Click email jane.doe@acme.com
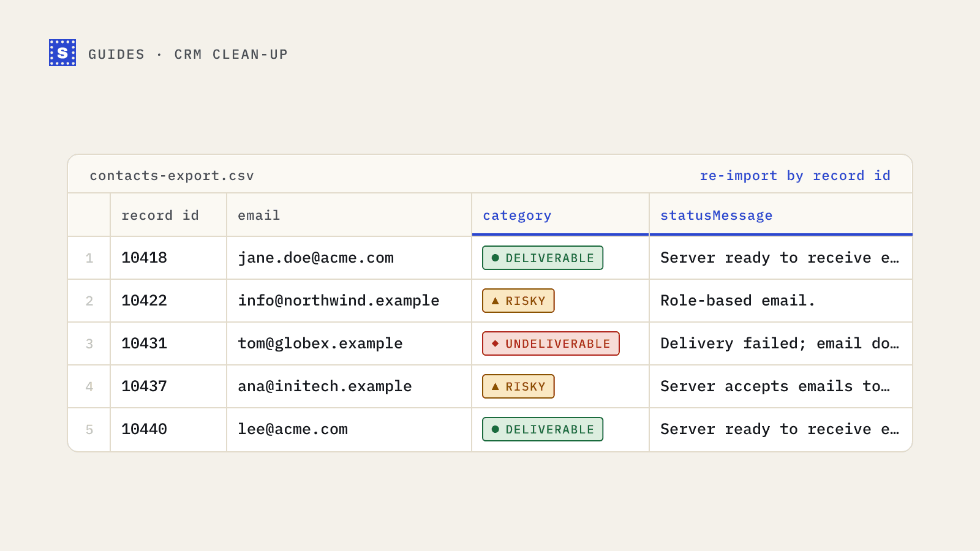Viewport: 980px width, 551px height. point(315,258)
